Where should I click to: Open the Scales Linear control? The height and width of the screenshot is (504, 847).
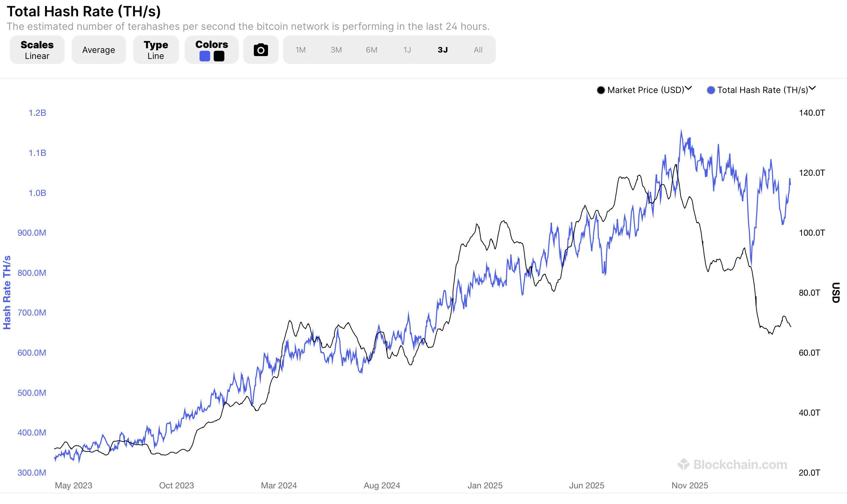coord(37,50)
